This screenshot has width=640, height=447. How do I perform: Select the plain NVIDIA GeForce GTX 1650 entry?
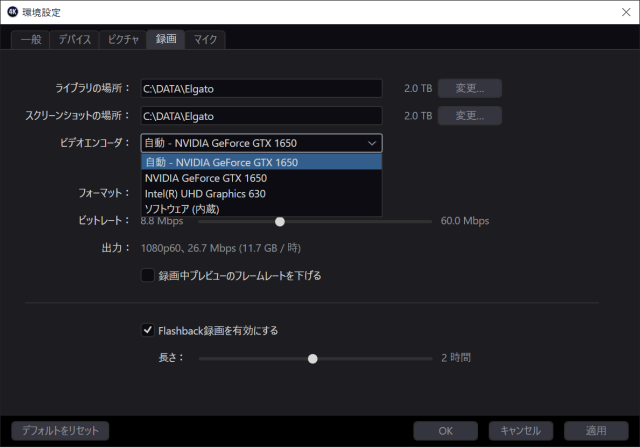click(261, 178)
